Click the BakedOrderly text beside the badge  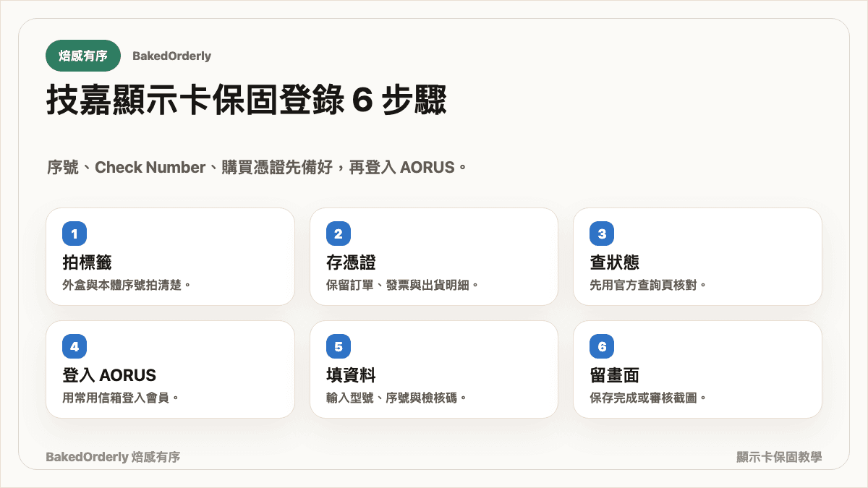172,56
